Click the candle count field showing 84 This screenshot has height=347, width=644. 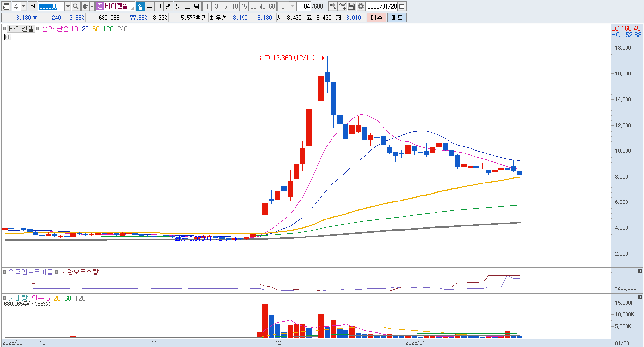(305, 6)
